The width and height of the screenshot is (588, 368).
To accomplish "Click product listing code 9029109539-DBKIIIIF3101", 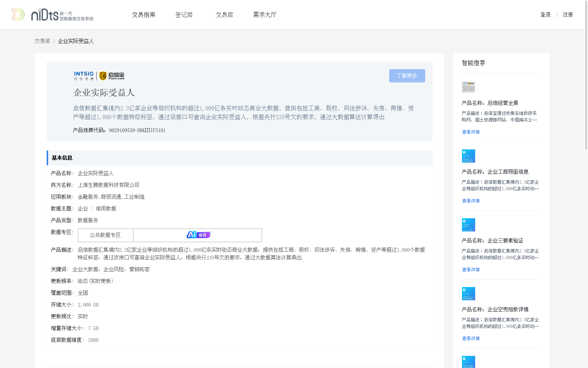I will pos(137,130).
